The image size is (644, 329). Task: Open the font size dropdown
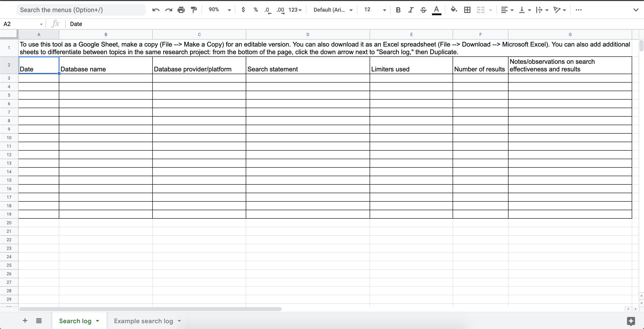(x=384, y=10)
